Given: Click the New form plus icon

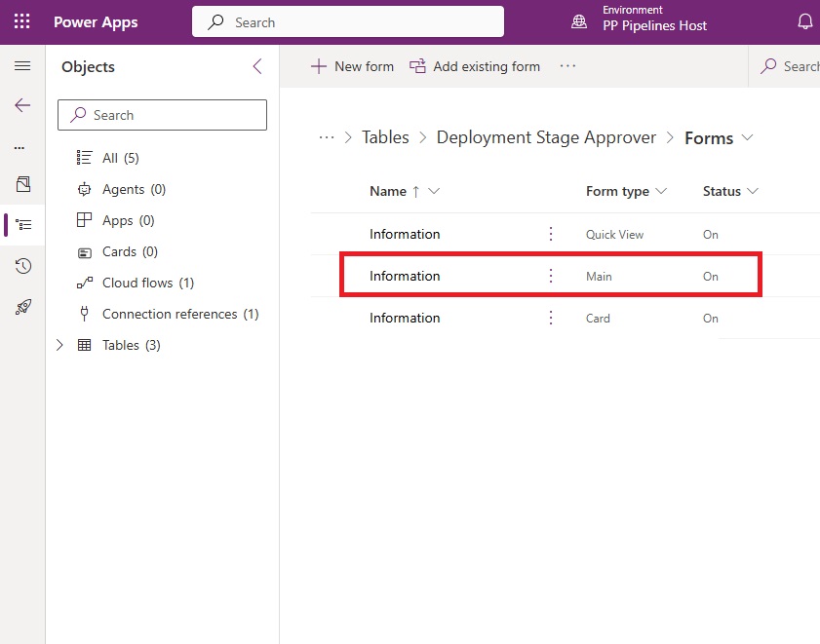Looking at the screenshot, I should pyautogui.click(x=319, y=66).
